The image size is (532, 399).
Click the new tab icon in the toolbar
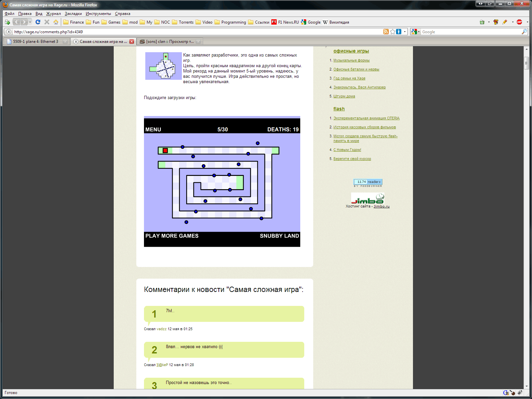pyautogui.click(x=8, y=22)
